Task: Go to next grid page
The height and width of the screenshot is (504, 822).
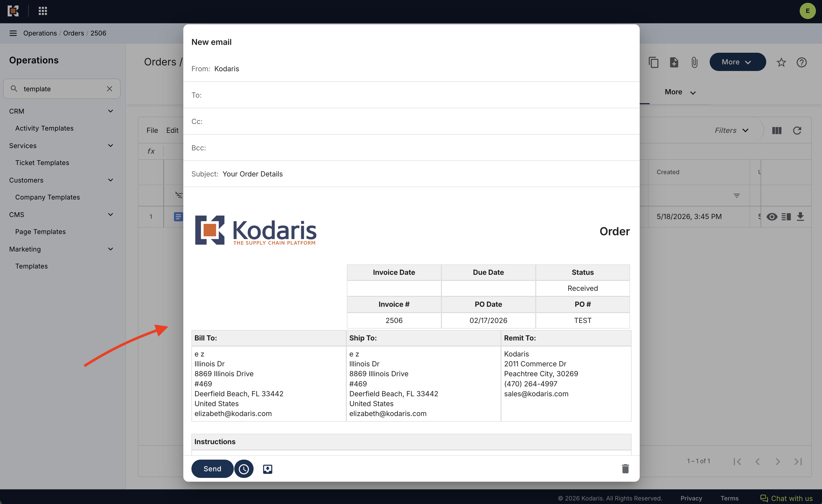Action: (x=778, y=461)
